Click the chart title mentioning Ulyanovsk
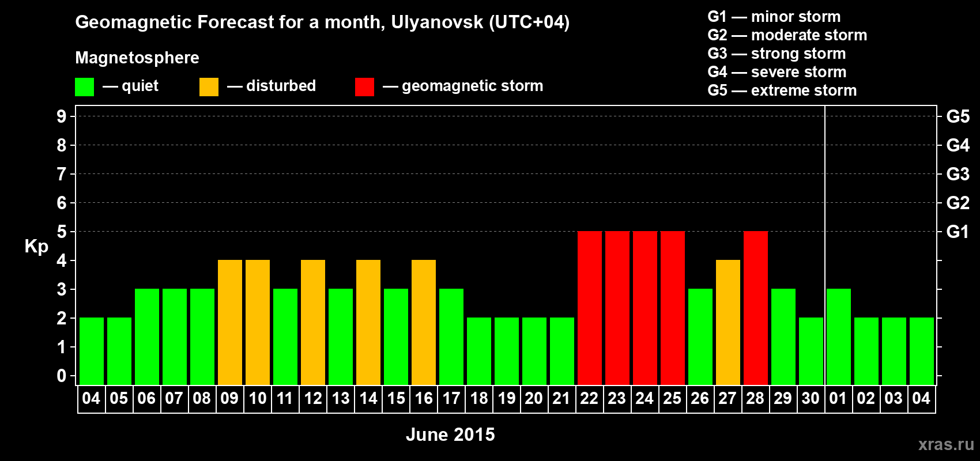This screenshot has width=980, height=461. (x=322, y=22)
